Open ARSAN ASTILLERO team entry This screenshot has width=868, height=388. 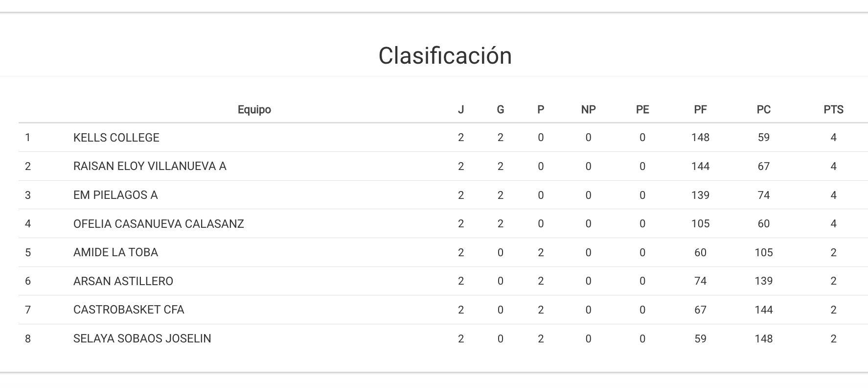(123, 281)
